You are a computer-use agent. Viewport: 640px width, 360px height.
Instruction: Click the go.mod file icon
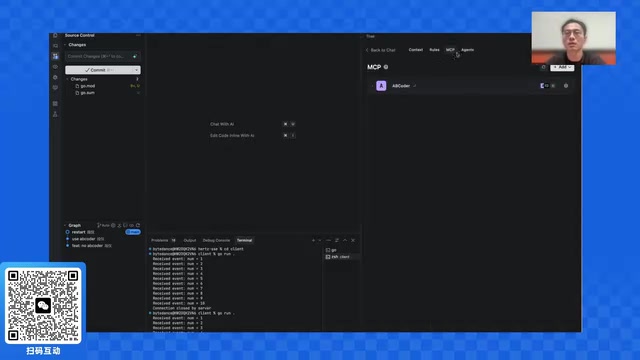(77, 86)
